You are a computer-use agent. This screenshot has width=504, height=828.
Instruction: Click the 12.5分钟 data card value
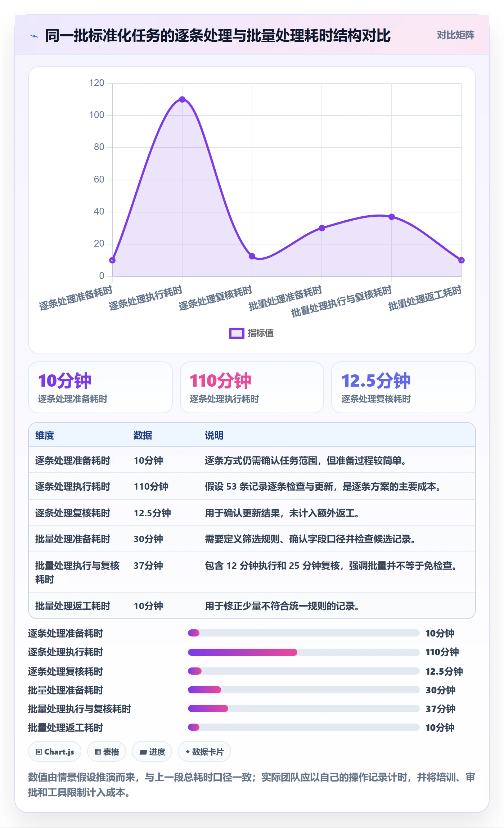tap(376, 381)
